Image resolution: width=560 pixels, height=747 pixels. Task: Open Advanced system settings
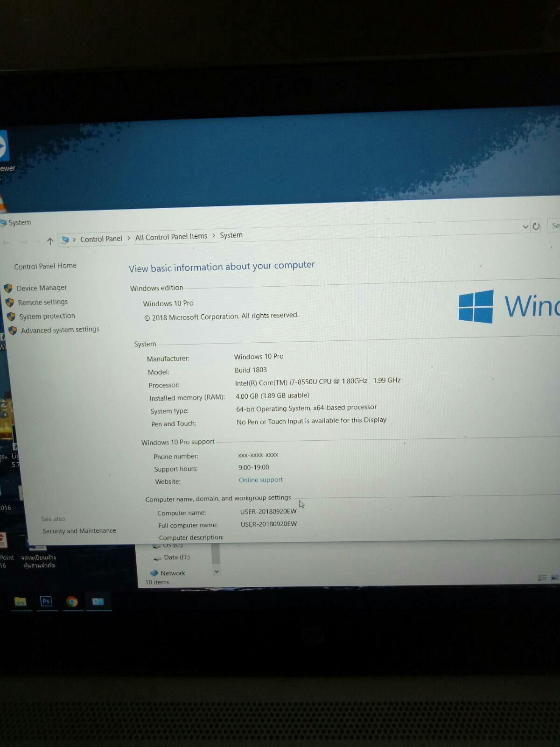[x=60, y=330]
